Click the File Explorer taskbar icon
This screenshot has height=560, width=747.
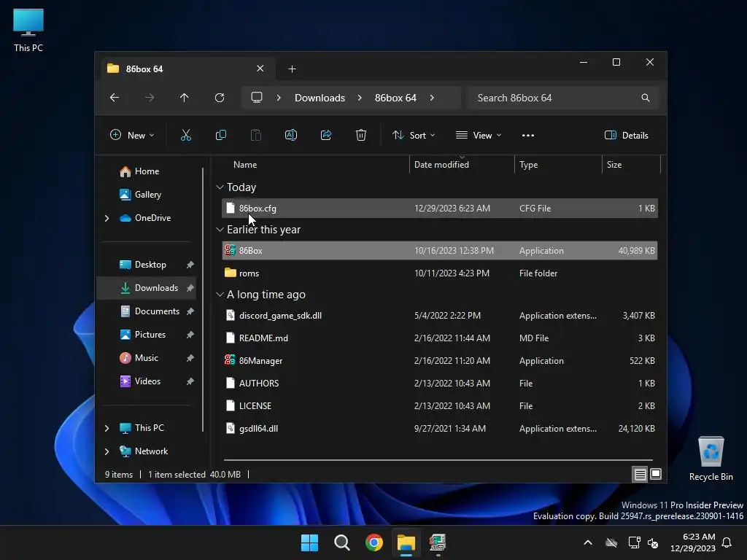click(406, 542)
